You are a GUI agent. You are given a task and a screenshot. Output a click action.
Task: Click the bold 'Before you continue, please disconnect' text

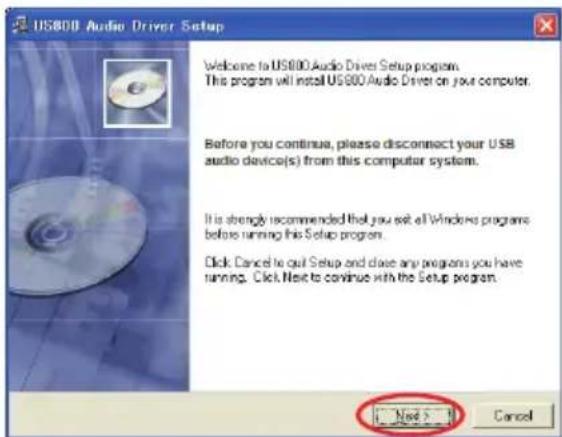(359, 144)
